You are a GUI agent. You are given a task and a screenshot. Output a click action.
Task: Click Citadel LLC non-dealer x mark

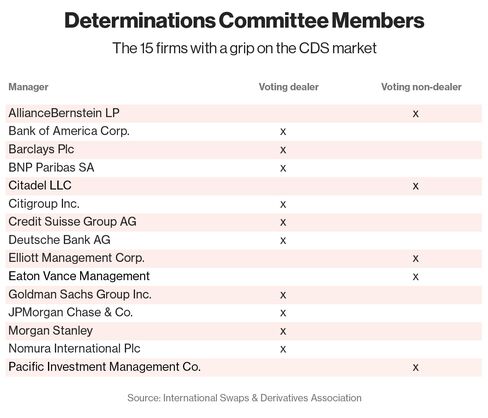point(415,186)
